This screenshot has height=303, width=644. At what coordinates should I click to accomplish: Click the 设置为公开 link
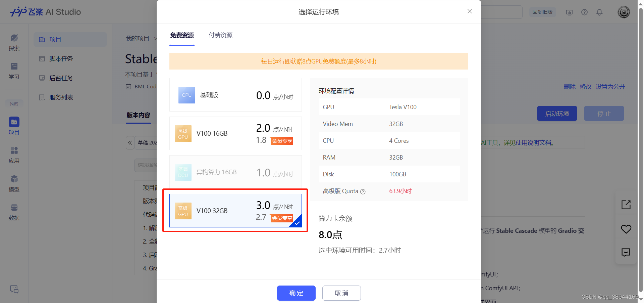coord(610,87)
